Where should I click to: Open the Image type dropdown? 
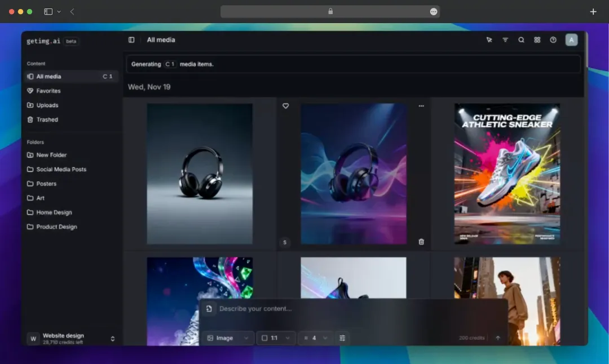[x=227, y=338]
